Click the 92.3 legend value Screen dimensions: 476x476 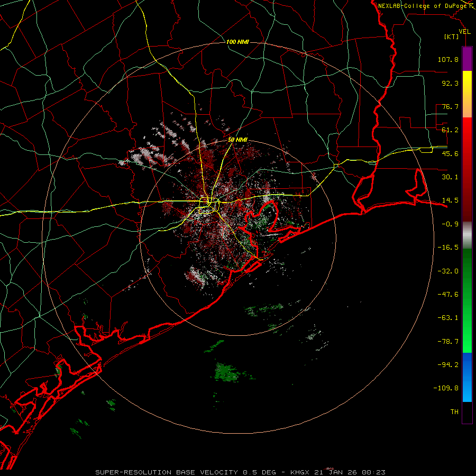click(450, 83)
